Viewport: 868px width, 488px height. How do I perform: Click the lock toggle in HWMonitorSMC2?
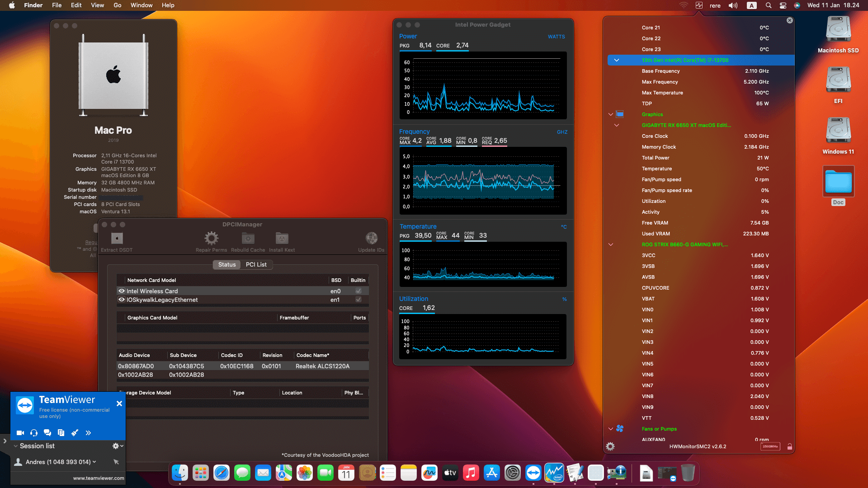pyautogui.click(x=790, y=446)
